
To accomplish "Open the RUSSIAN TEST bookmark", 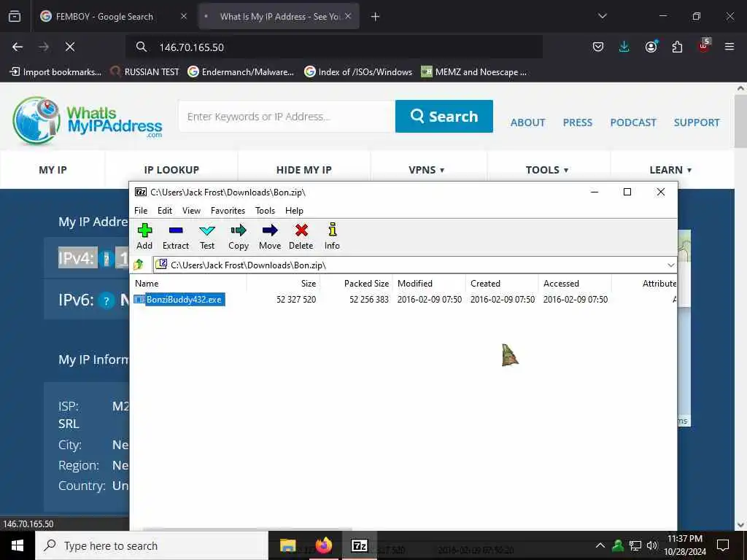I will click(145, 72).
